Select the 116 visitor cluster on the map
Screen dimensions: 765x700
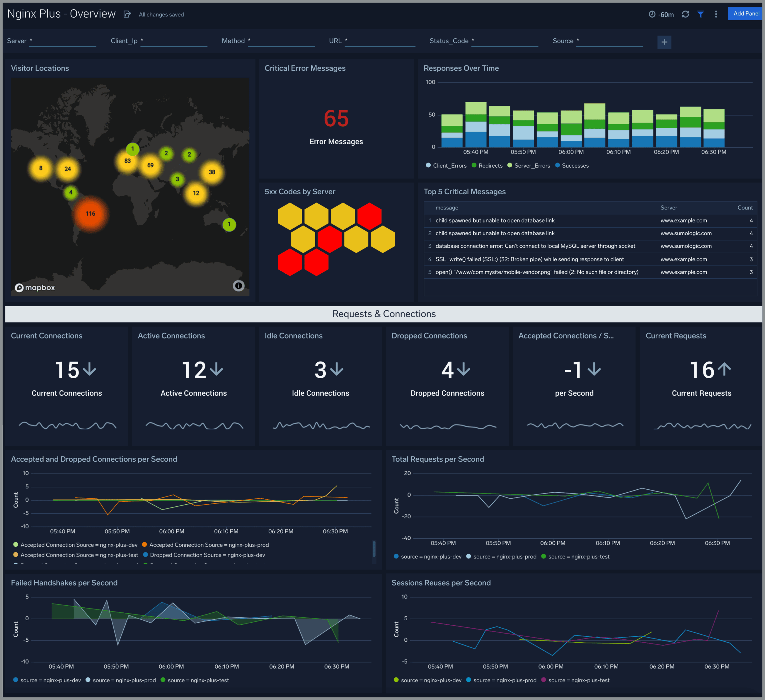pyautogui.click(x=90, y=214)
